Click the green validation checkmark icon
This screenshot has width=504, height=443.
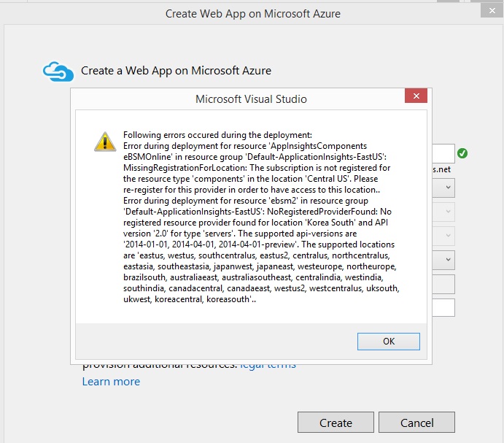click(x=462, y=153)
